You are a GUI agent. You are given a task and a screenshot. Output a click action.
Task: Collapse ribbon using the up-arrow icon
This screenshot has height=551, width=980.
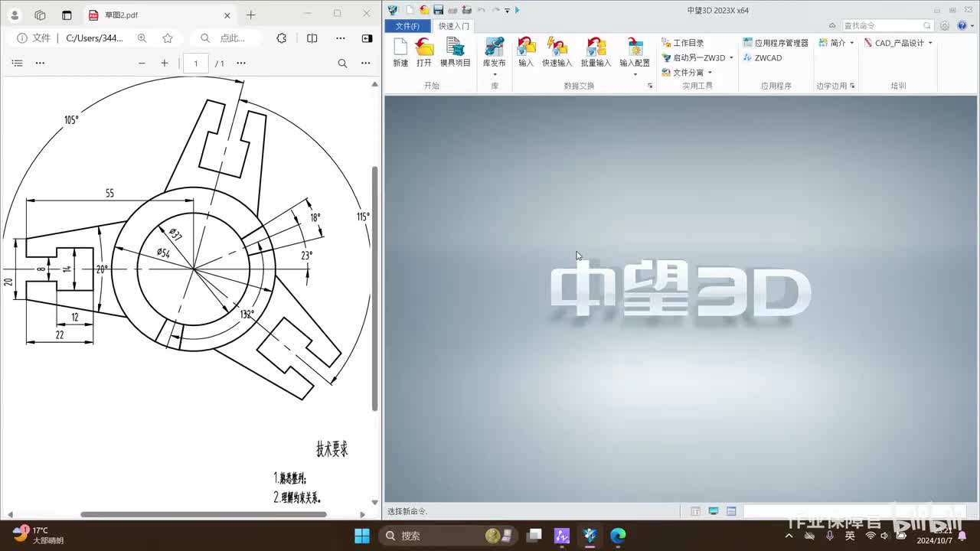coord(832,26)
